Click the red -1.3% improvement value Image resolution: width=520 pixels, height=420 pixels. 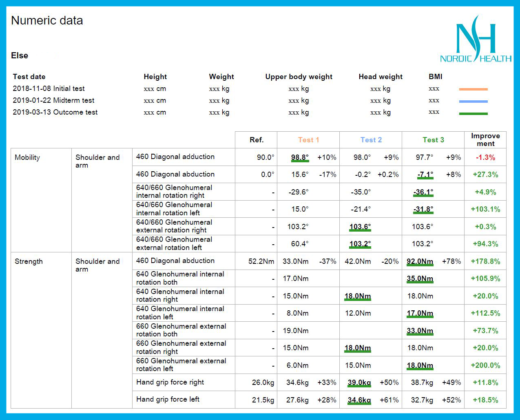485,157
